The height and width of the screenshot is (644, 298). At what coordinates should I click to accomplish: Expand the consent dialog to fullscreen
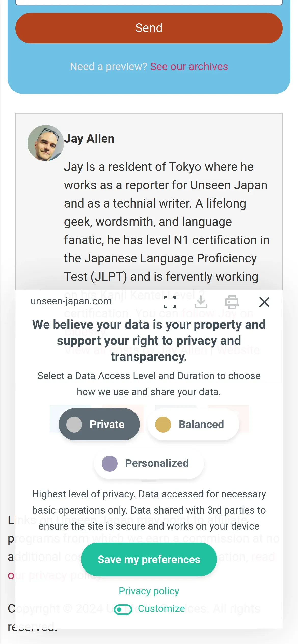(170, 302)
